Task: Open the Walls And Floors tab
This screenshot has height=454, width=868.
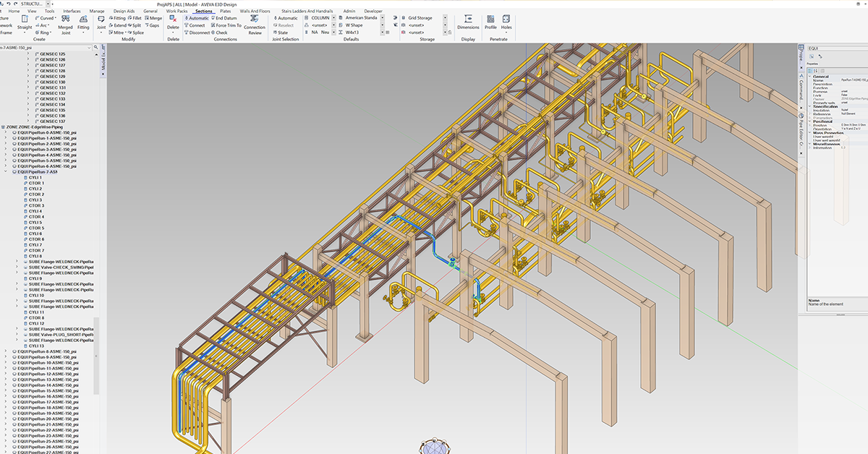Action: [x=255, y=12]
